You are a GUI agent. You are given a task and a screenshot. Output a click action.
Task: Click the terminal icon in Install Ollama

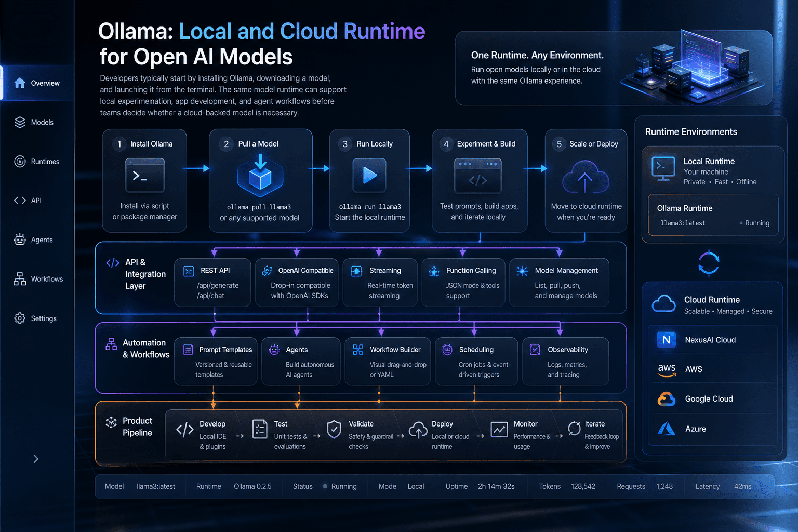145,176
